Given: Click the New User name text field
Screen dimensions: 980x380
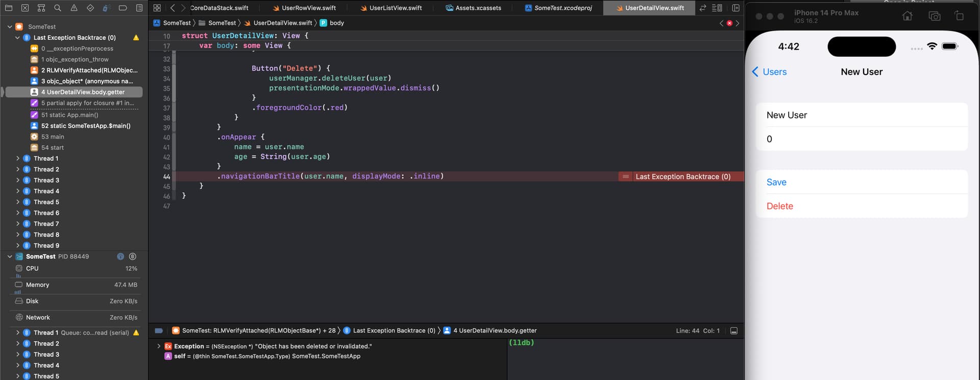Looking at the screenshot, I should pyautogui.click(x=861, y=115).
